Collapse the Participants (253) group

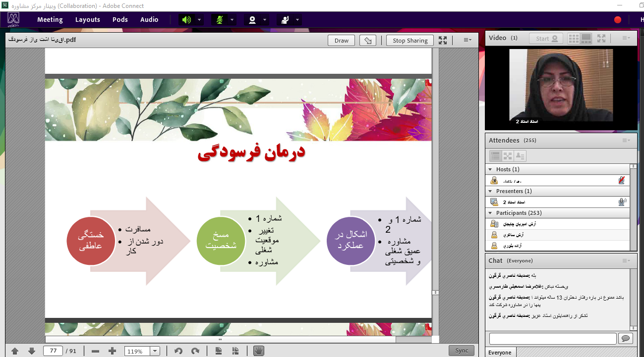click(x=490, y=213)
